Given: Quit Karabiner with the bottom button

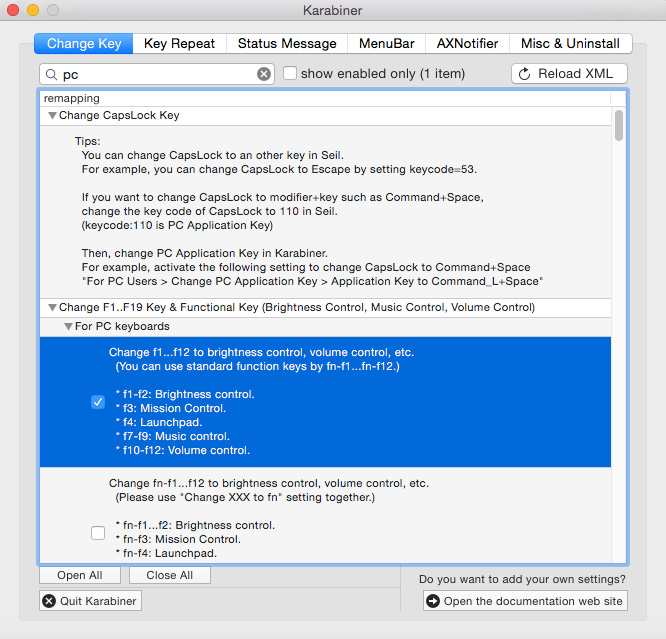Looking at the screenshot, I should click(x=90, y=601).
